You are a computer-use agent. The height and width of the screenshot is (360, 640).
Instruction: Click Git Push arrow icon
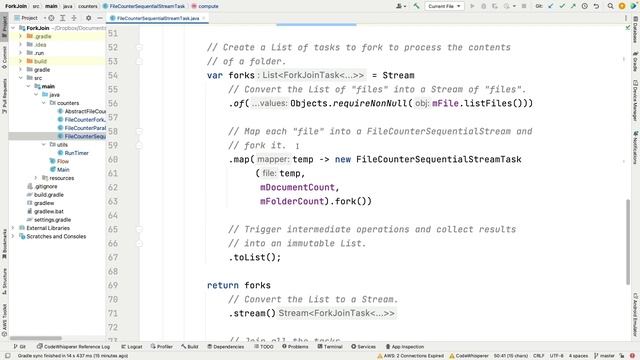click(573, 6)
